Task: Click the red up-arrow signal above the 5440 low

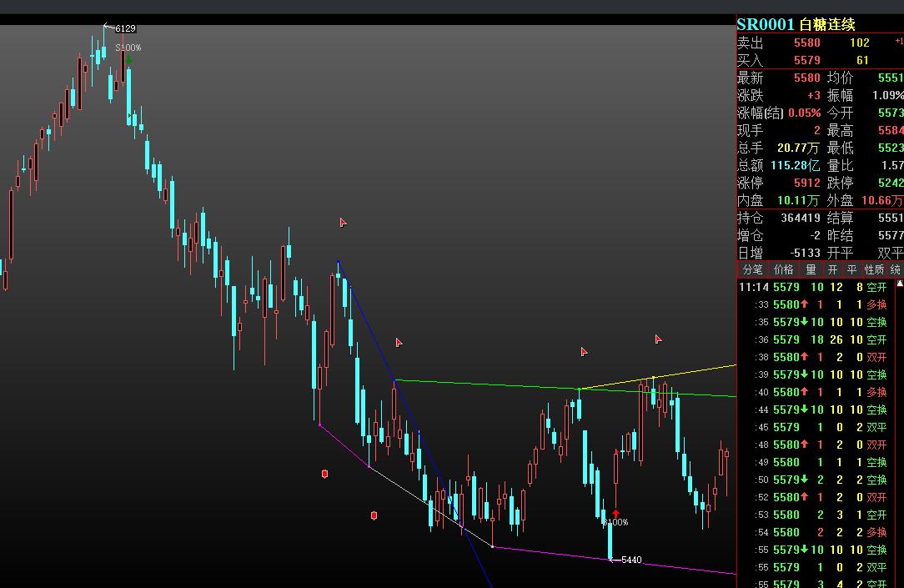Action: pyautogui.click(x=615, y=513)
